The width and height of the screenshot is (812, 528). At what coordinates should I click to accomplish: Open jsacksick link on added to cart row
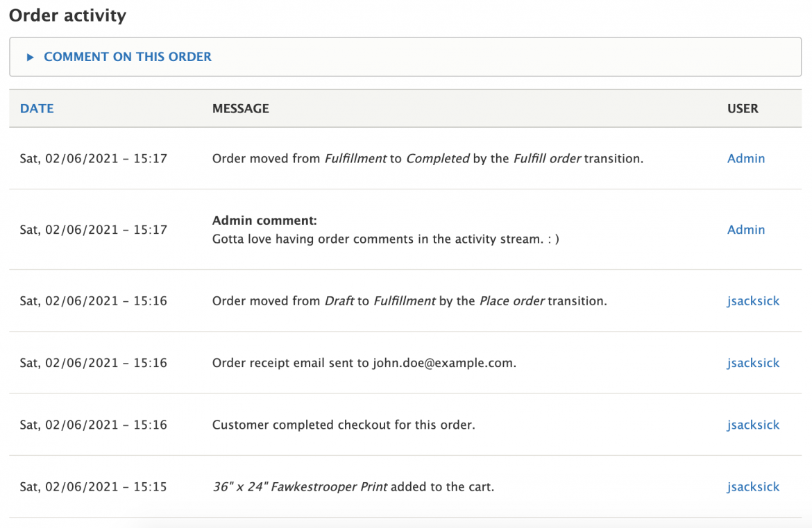(753, 487)
